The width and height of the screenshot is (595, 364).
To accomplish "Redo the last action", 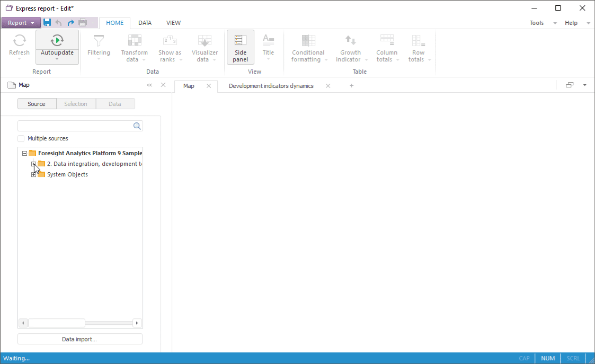I will pyautogui.click(x=70, y=23).
